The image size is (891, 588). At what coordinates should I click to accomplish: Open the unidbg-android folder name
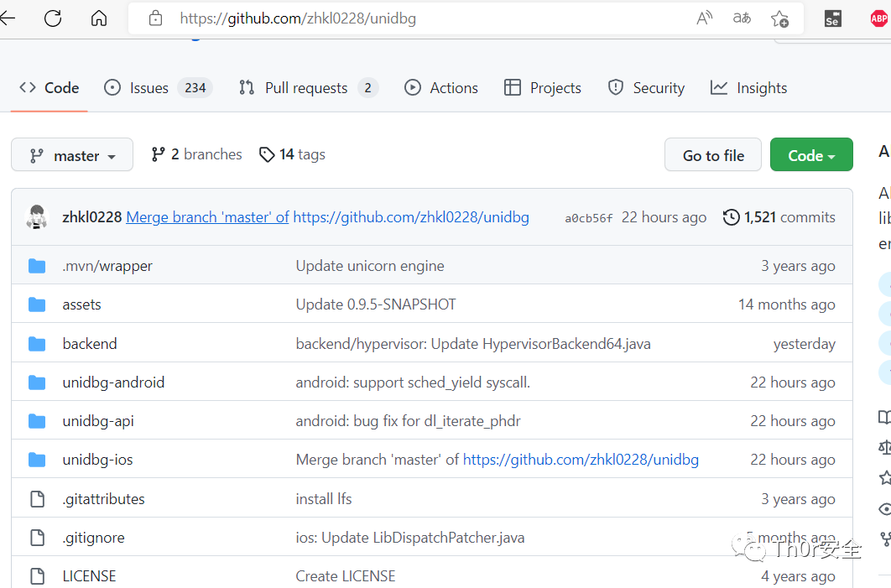pos(113,382)
